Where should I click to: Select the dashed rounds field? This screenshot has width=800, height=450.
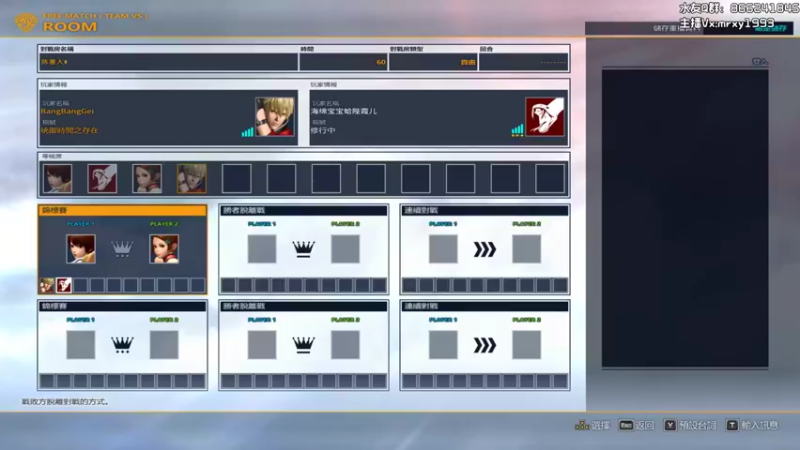[523, 62]
